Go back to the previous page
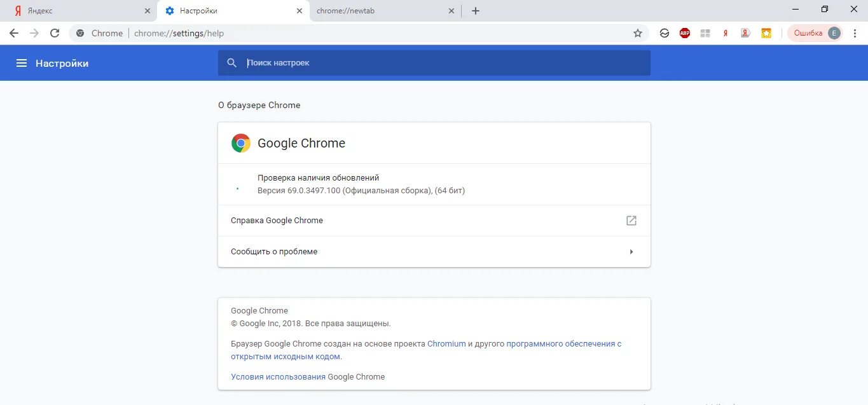 click(x=14, y=33)
